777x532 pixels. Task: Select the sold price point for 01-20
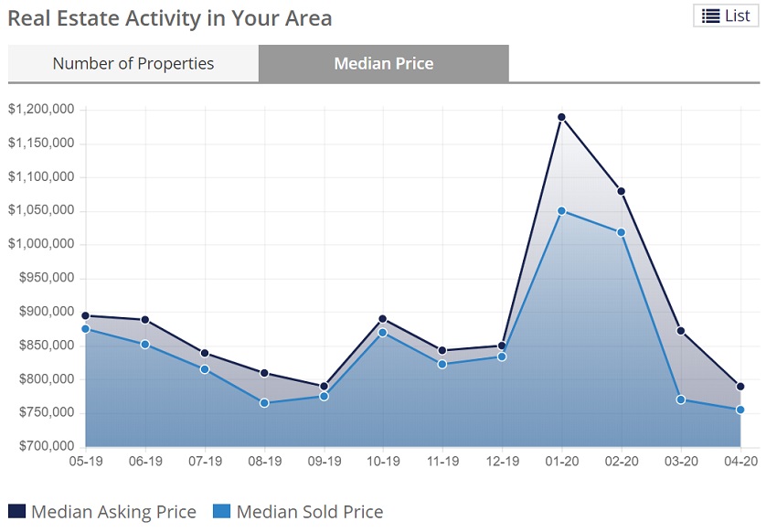pos(561,211)
